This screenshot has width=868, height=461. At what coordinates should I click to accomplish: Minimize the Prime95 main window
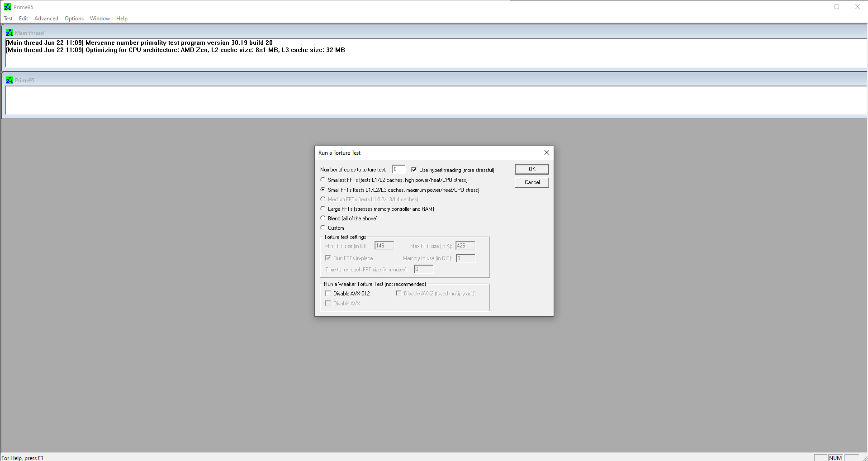(816, 7)
